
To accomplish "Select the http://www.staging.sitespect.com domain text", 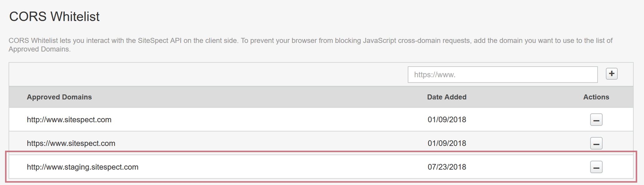I will click(82, 167).
